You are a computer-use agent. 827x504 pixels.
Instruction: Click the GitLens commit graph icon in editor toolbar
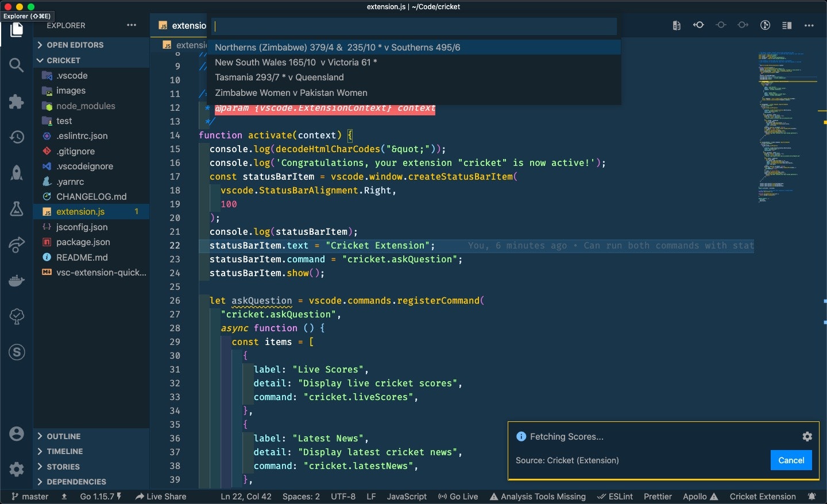point(764,25)
